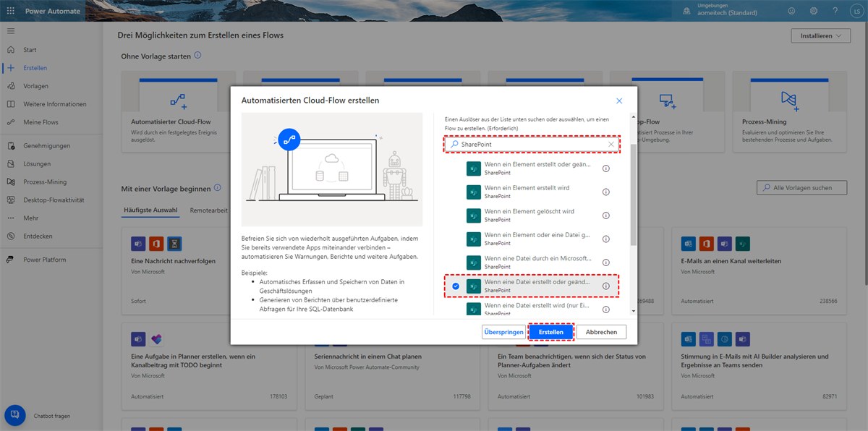Open the Weitere Informationen book icon
This screenshot has width=868, height=431.
10,104
